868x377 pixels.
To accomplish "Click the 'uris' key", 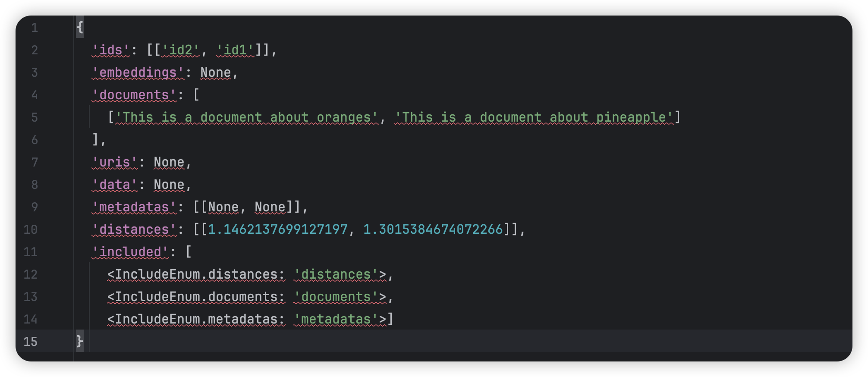I will pyautogui.click(x=115, y=162).
